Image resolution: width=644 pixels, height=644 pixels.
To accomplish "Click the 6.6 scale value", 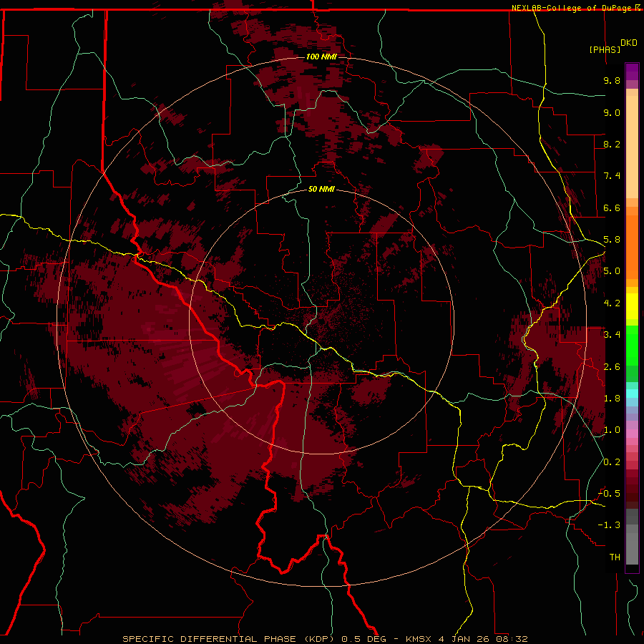I will tap(612, 208).
